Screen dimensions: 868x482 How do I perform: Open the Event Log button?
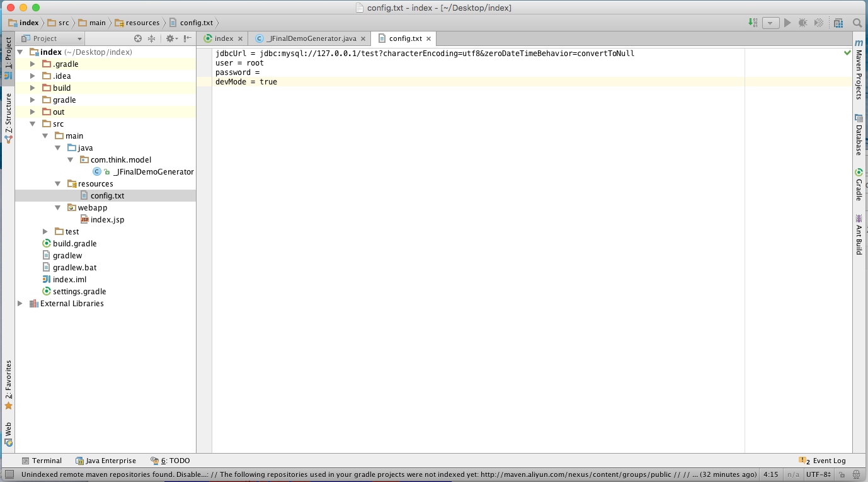[823, 461]
